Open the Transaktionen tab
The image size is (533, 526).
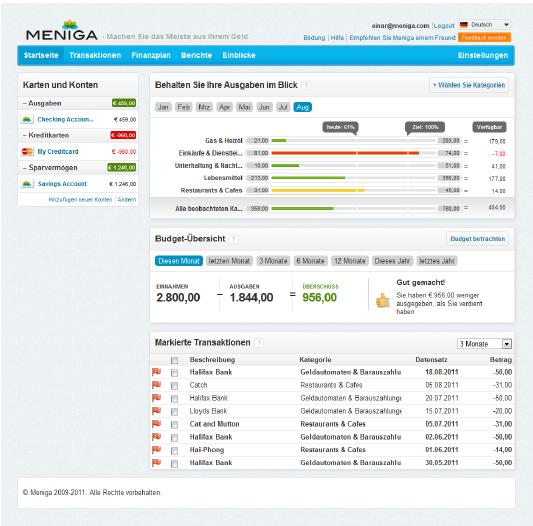[x=95, y=55]
